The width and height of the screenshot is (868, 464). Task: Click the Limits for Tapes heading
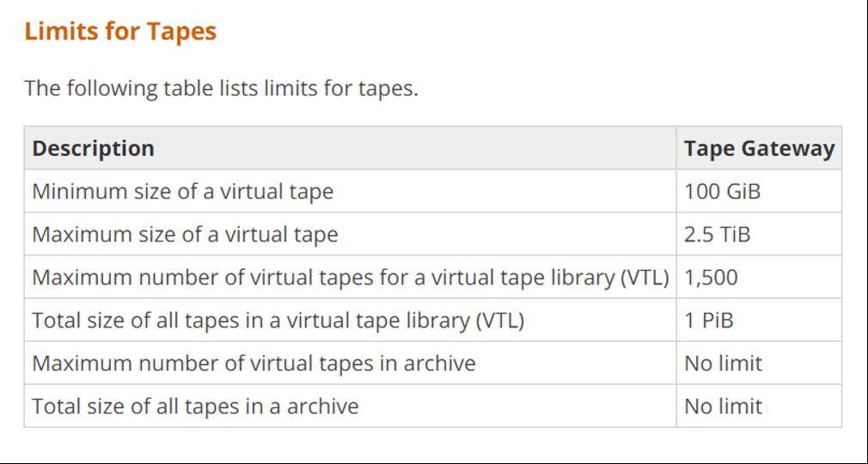[120, 31]
